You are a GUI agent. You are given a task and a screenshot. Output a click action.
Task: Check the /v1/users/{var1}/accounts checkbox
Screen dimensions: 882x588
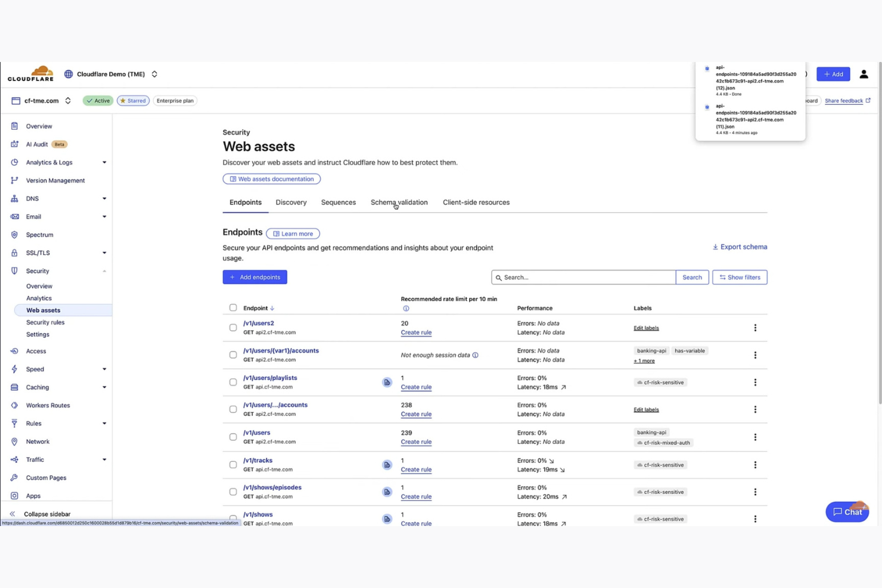coord(233,355)
